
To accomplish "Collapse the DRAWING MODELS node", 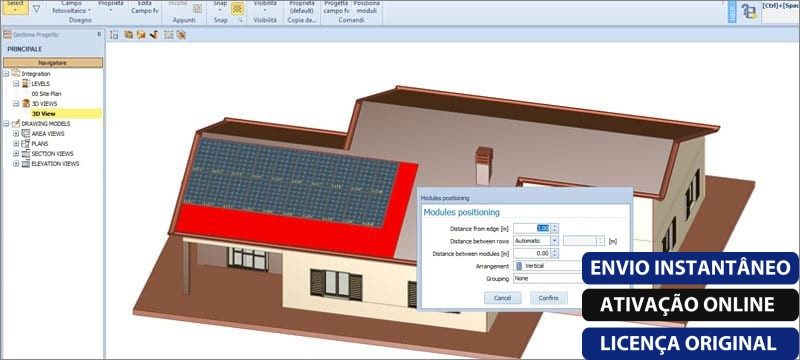I will (x=6, y=123).
